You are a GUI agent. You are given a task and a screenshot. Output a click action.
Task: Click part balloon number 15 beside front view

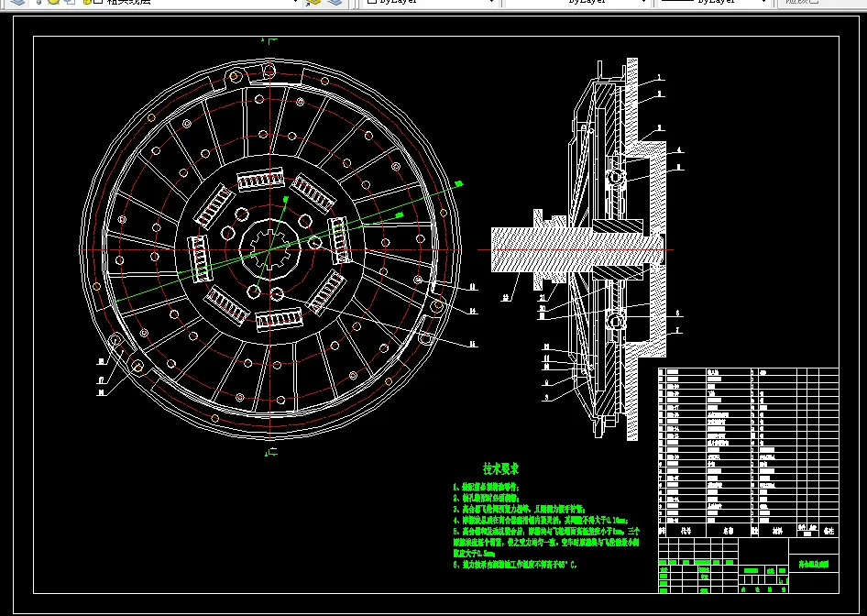pyautogui.click(x=473, y=344)
